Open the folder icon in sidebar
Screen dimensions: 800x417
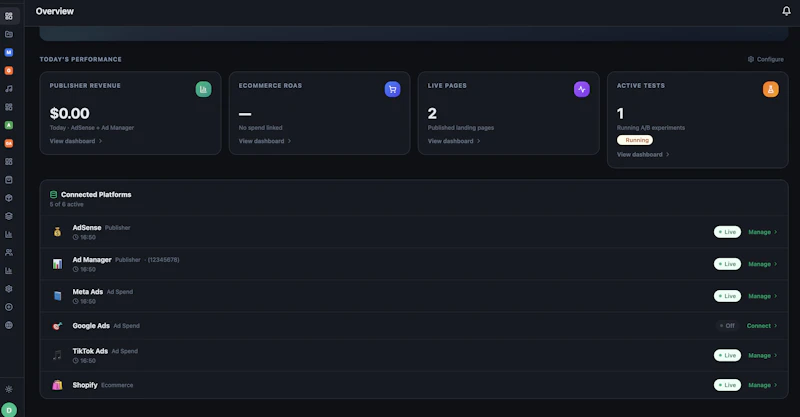pyautogui.click(x=9, y=34)
